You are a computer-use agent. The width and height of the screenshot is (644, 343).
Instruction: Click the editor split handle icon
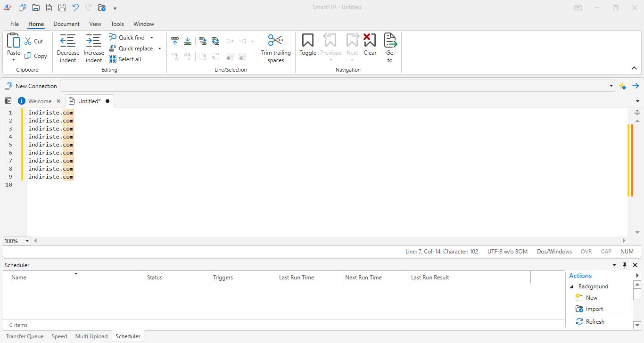tap(637, 113)
